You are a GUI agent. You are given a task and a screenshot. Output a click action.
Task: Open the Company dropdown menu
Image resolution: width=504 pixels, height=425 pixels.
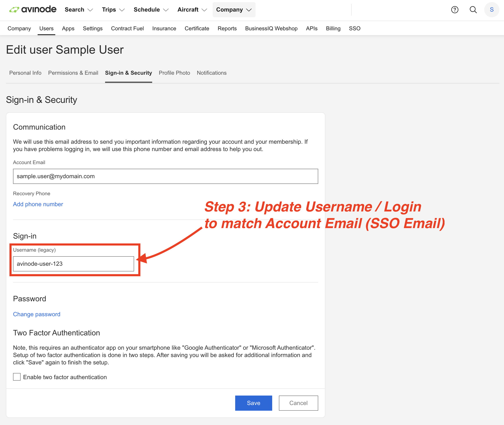click(x=234, y=10)
